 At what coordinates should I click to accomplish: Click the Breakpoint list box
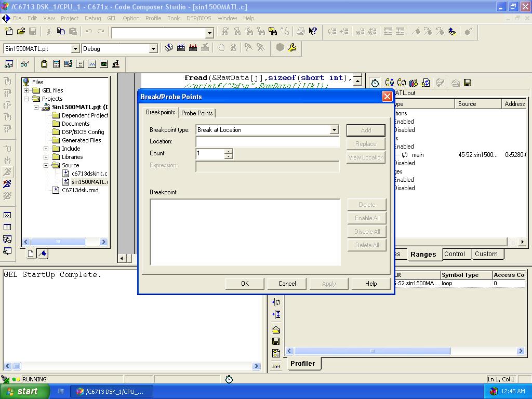coord(245,232)
